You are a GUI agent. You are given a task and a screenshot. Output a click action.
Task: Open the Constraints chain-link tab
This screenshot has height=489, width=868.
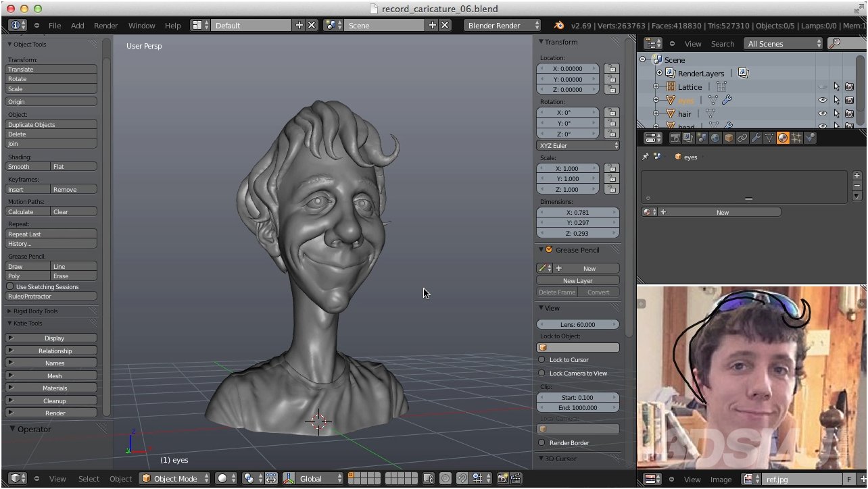tap(742, 138)
